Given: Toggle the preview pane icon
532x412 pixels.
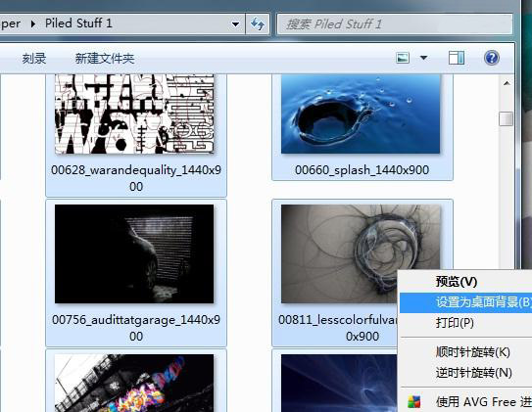Looking at the screenshot, I should 457,58.
